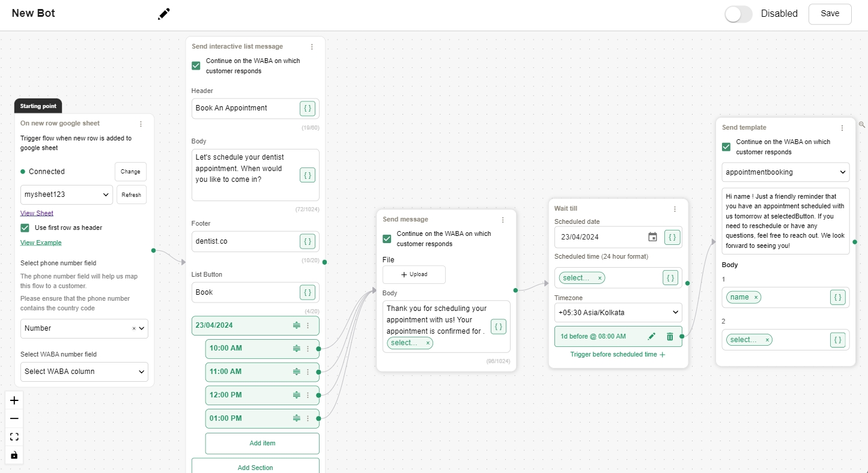
Task: Click the Save button
Action: pyautogui.click(x=830, y=14)
